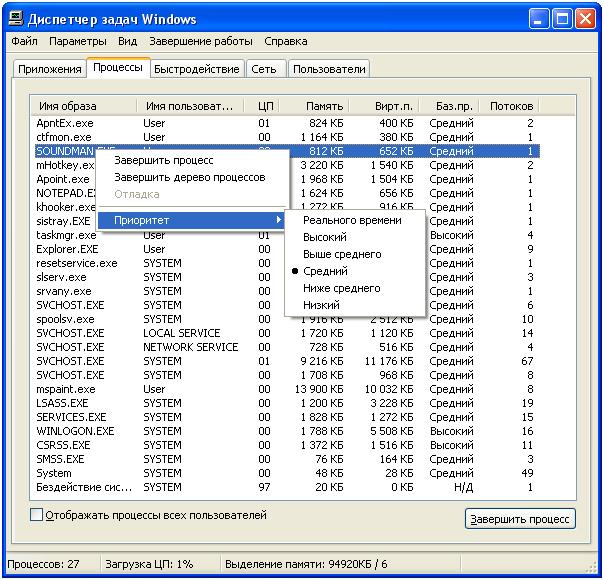This screenshot has width=604, height=580.
Task: Select the mspaint.exe process row
Action: point(287,389)
